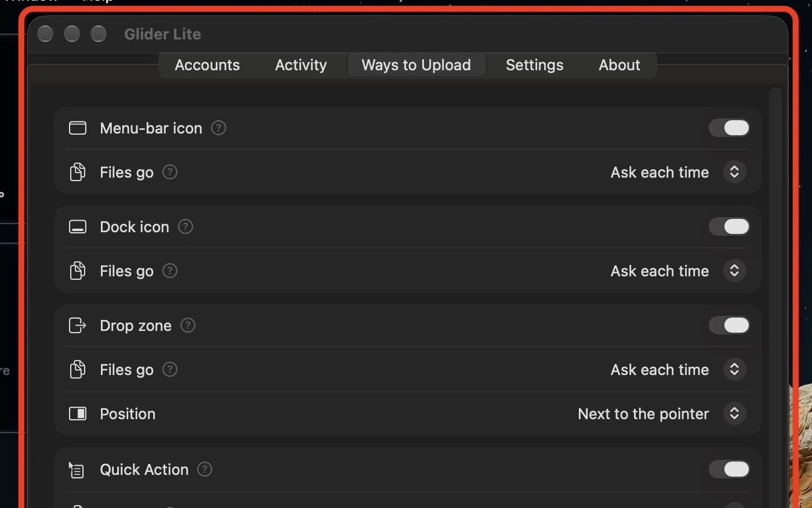The height and width of the screenshot is (508, 812).
Task: Open the help tooltip for Drop zone
Action: pyautogui.click(x=188, y=325)
